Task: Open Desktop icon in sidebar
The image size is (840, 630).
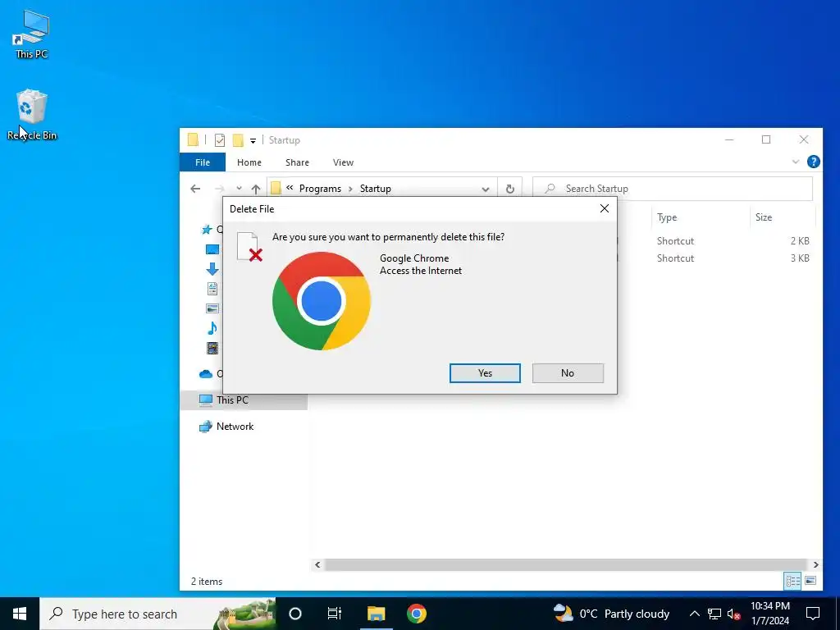Action: tap(212, 249)
